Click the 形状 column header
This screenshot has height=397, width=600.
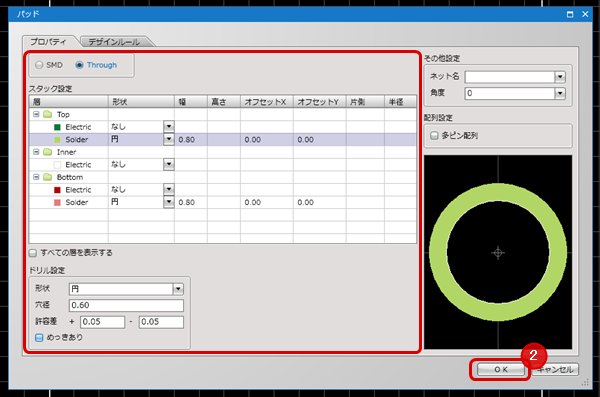[x=141, y=102]
